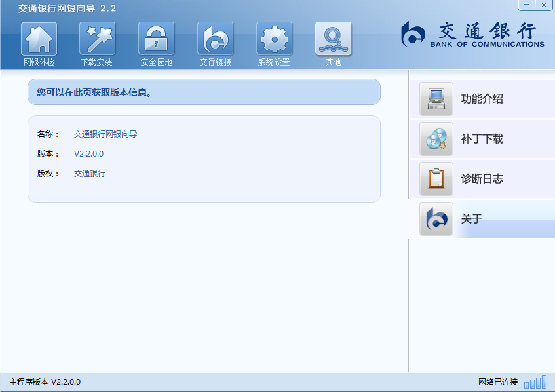
Task: Open the 诊断日志 menu entry
Action: (x=482, y=179)
